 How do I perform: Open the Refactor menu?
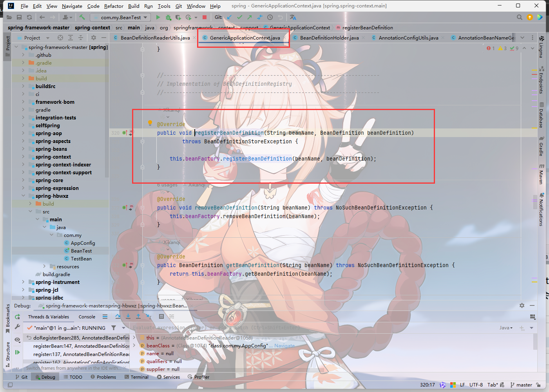tap(114, 6)
